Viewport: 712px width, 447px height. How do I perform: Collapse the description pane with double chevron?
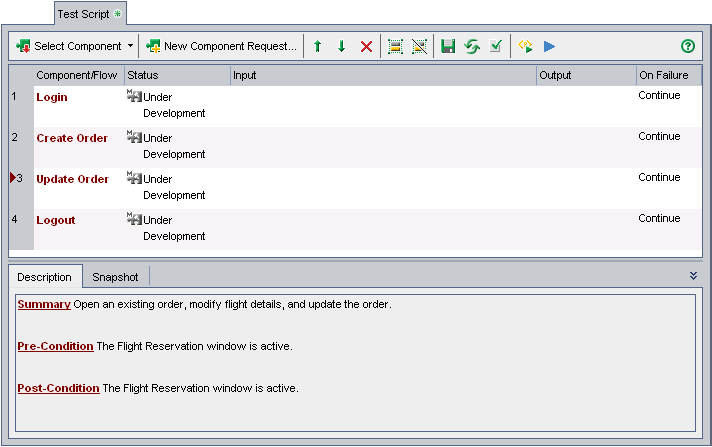point(693,275)
